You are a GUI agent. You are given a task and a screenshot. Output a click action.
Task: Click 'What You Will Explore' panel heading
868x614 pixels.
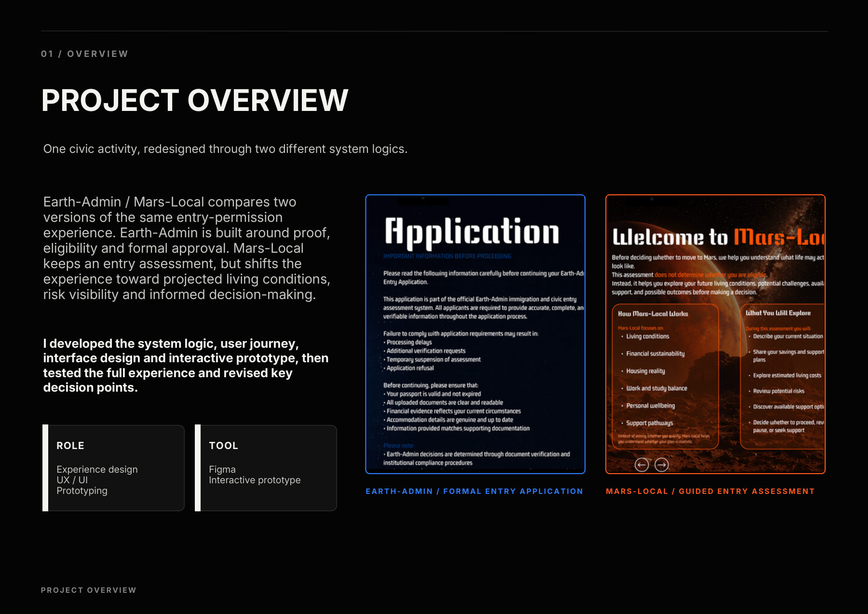point(778,313)
